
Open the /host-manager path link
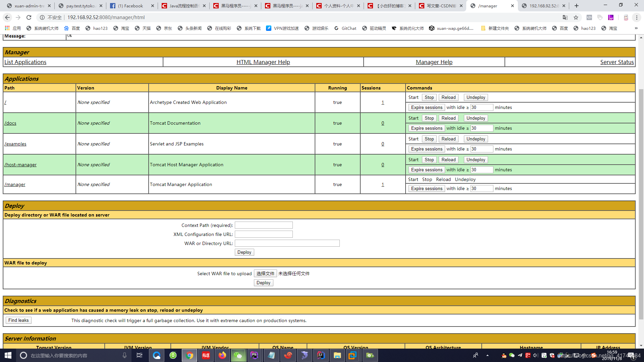(20, 165)
